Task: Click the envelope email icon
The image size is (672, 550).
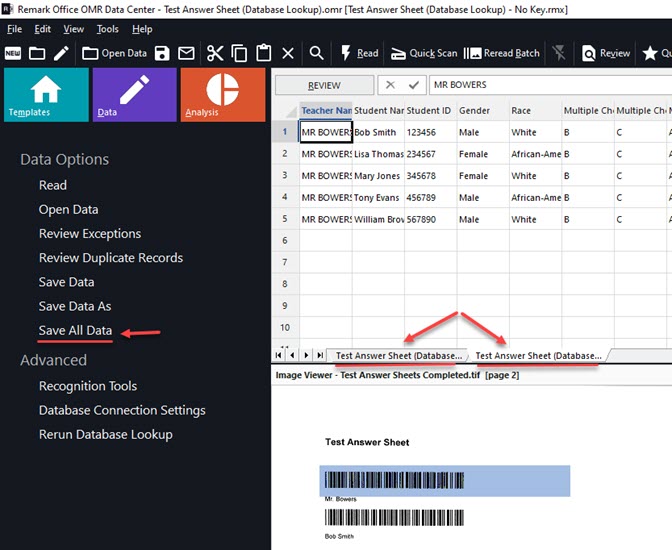Action: pos(186,54)
